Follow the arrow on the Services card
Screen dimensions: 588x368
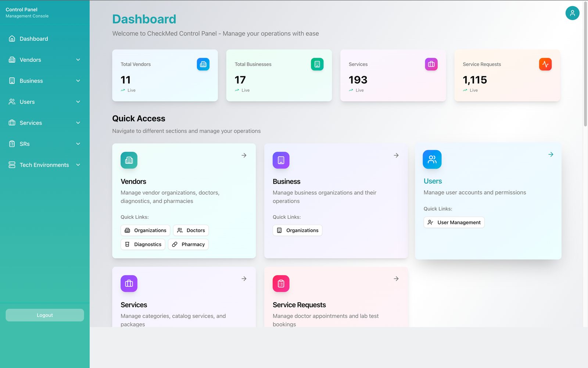pos(244,279)
